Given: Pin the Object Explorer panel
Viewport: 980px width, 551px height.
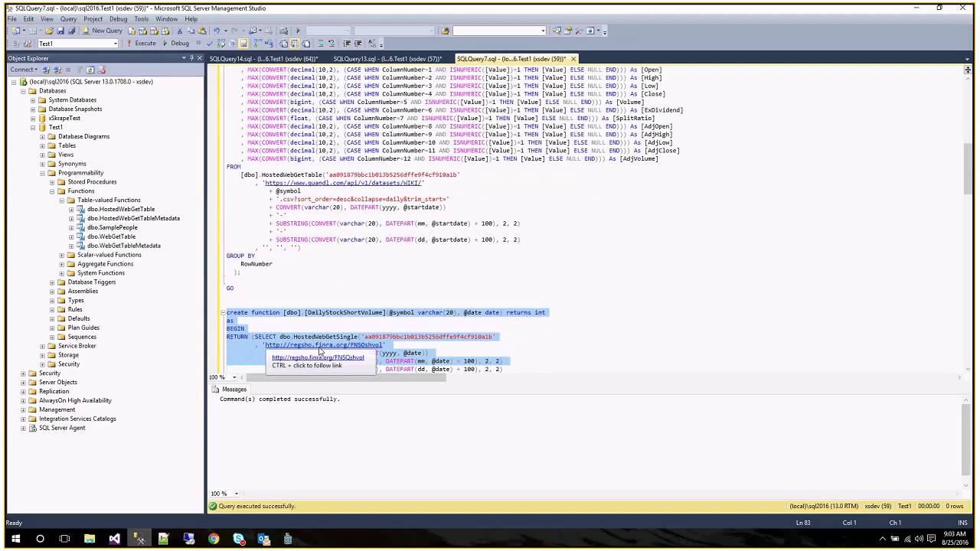Looking at the screenshot, I should pyautogui.click(x=191, y=58).
